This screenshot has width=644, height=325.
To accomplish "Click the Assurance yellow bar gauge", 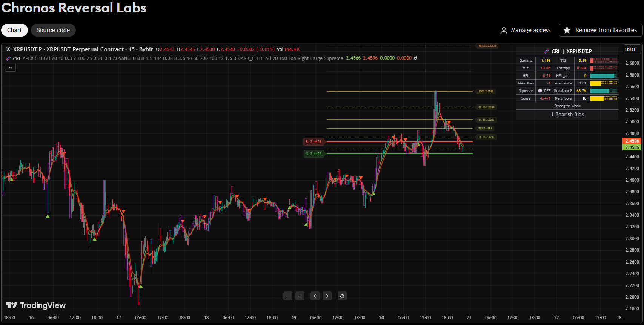I will pyautogui.click(x=603, y=83).
